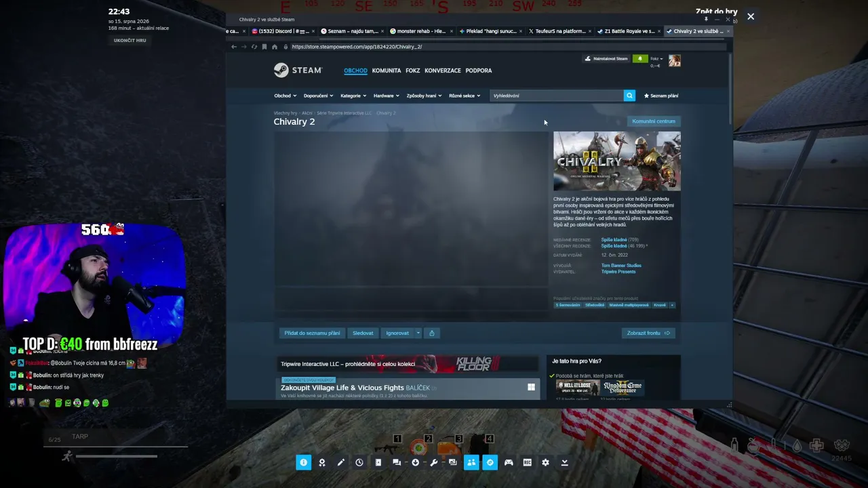Click the share icon button next to Ignorovat
This screenshot has height=488, width=868.
pyautogui.click(x=431, y=333)
